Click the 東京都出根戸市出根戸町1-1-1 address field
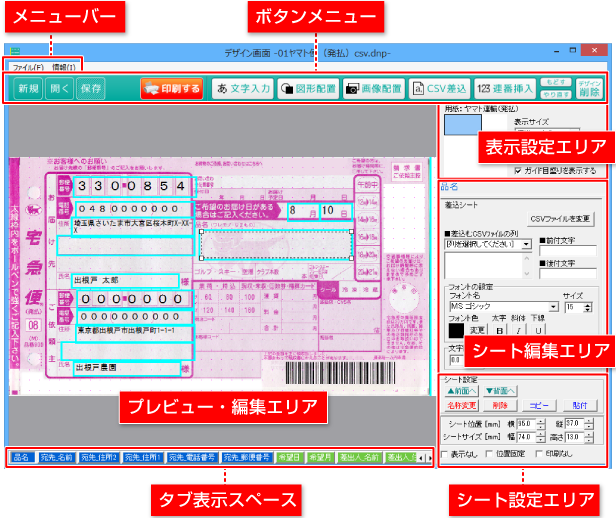 (x=134, y=333)
